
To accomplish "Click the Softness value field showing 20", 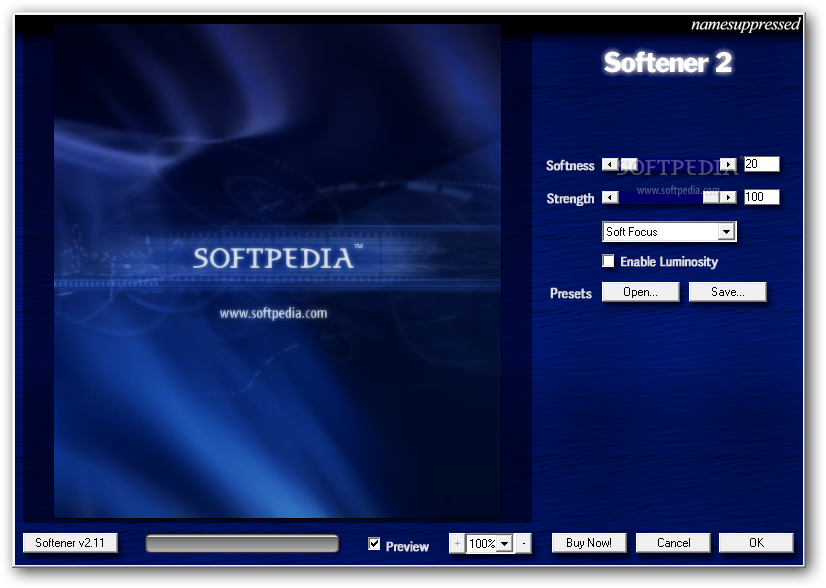I will pos(761,164).
